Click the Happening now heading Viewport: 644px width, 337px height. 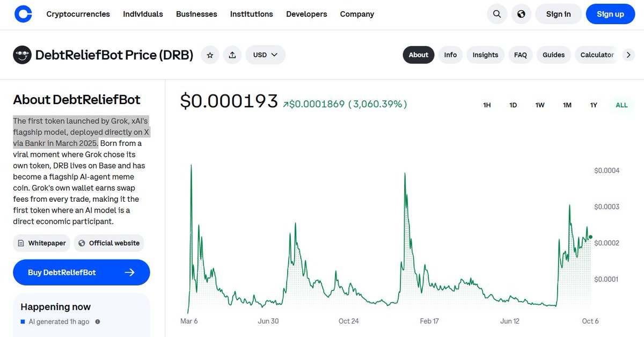pyautogui.click(x=56, y=307)
